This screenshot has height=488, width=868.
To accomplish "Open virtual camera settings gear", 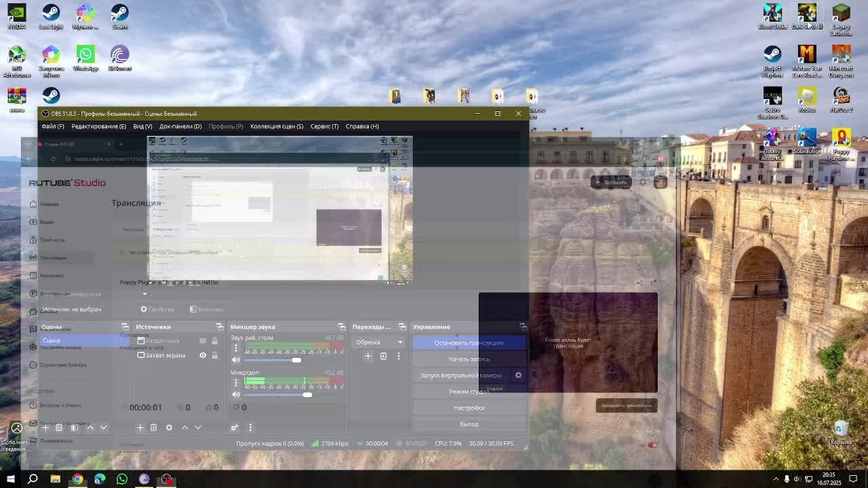I will tap(518, 375).
